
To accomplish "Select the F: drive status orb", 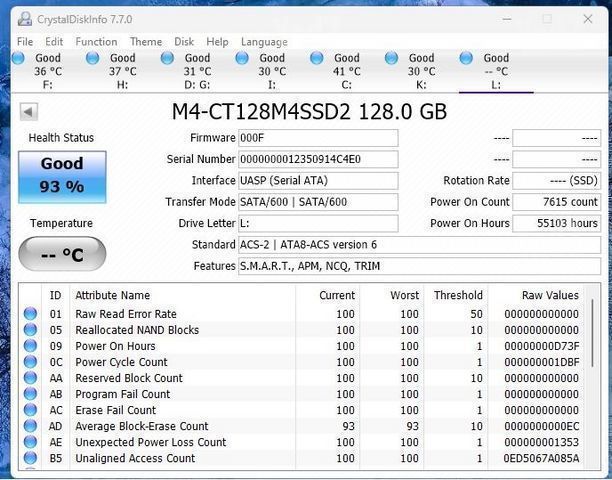I will (x=18, y=58).
